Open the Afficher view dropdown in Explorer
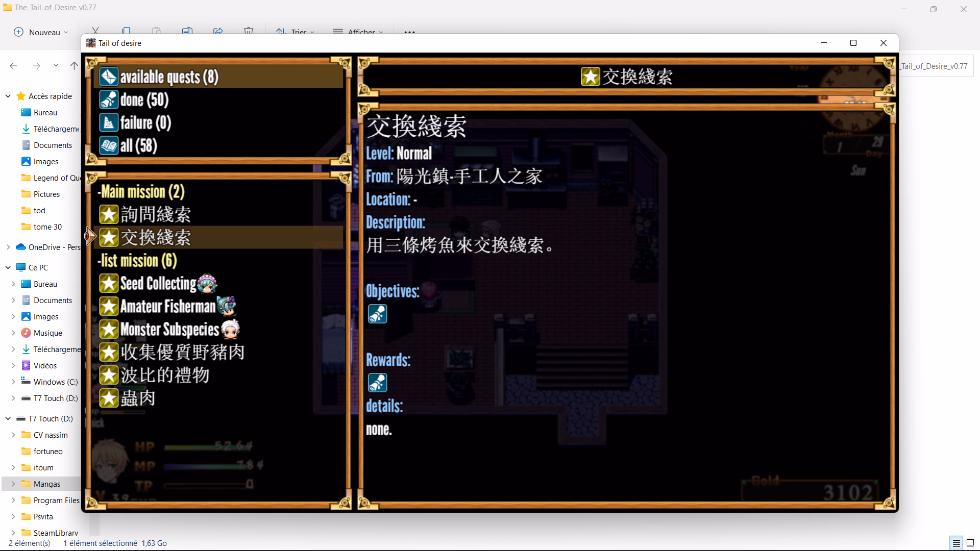Viewport: 980px width, 551px height. click(357, 32)
